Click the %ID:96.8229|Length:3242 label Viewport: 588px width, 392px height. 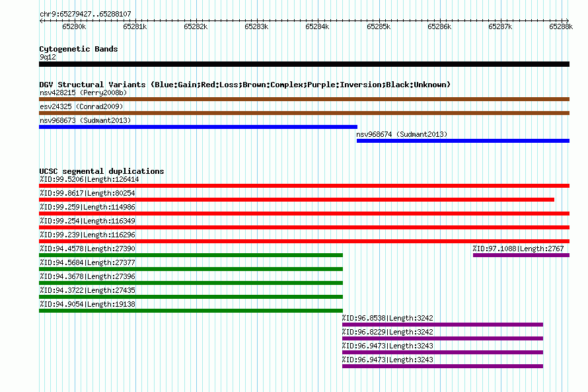(x=387, y=332)
